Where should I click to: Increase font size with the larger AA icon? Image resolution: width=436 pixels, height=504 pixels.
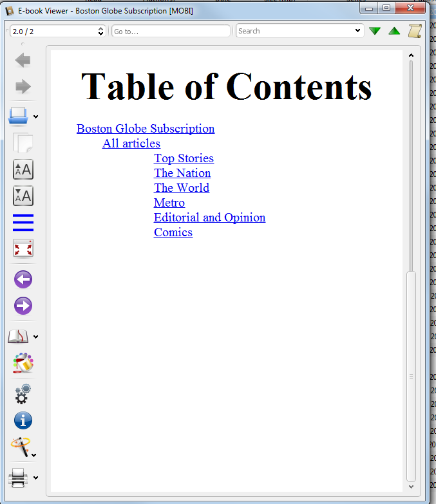click(x=23, y=169)
